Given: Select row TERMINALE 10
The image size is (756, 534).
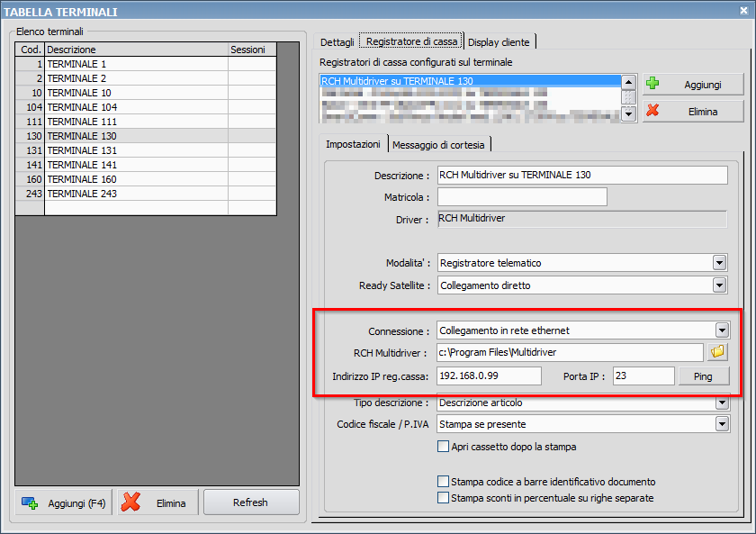Looking at the screenshot, I should point(146,93).
